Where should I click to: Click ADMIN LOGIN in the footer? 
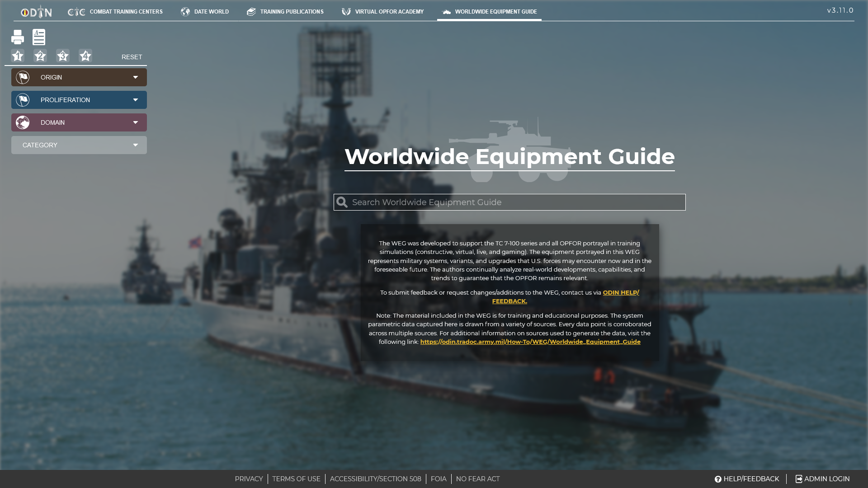click(822, 479)
